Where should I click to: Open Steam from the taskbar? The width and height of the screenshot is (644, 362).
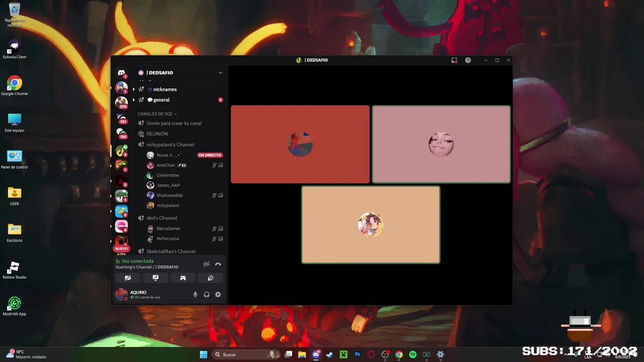point(330,354)
